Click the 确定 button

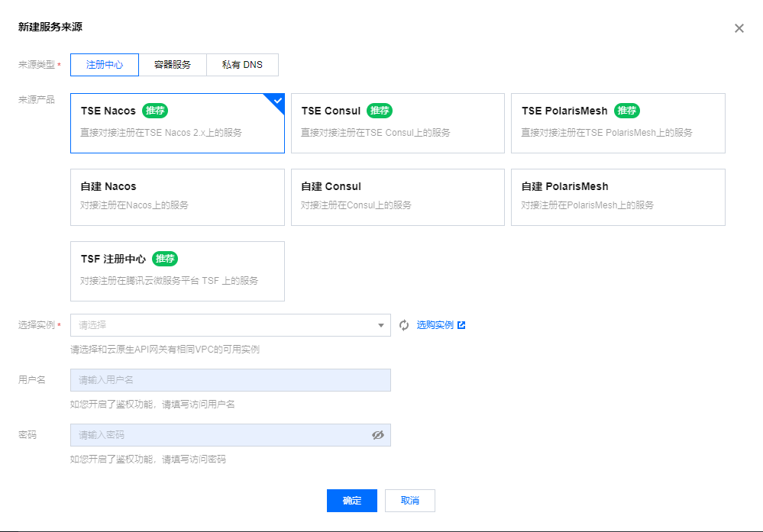pos(352,501)
